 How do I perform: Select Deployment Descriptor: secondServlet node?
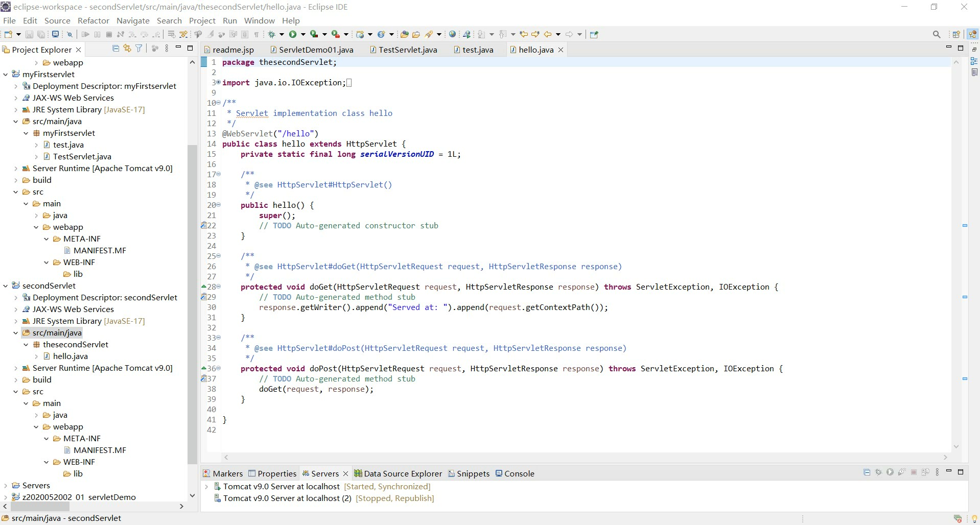(100, 297)
